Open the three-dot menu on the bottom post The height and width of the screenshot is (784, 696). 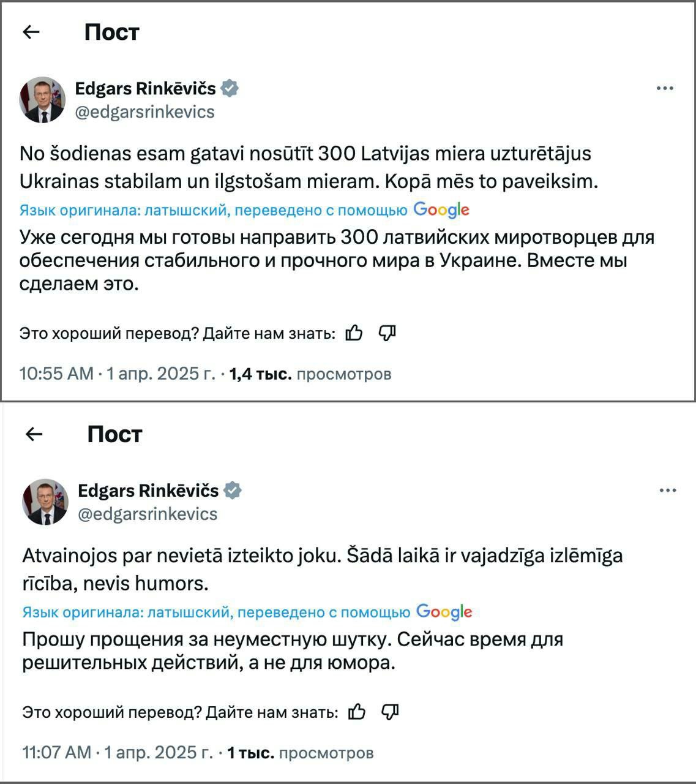(668, 491)
